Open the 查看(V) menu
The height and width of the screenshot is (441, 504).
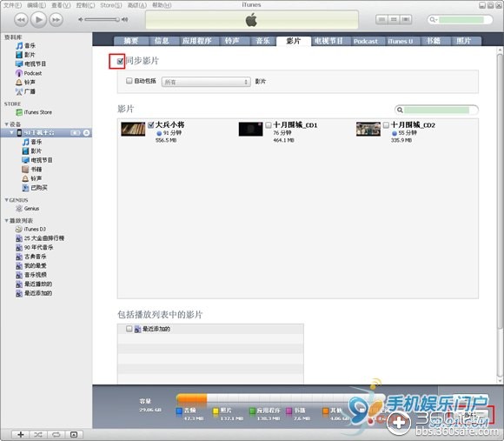(61, 5)
